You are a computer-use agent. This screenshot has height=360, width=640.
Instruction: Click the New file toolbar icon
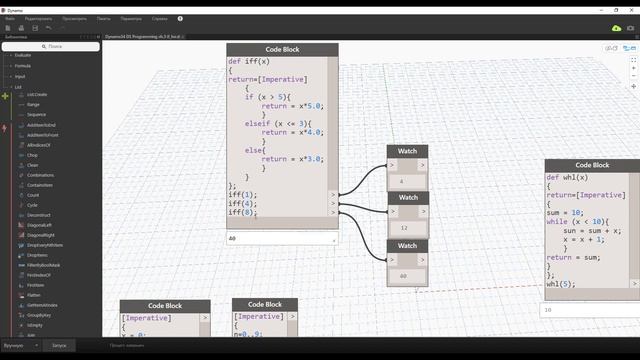point(8,28)
